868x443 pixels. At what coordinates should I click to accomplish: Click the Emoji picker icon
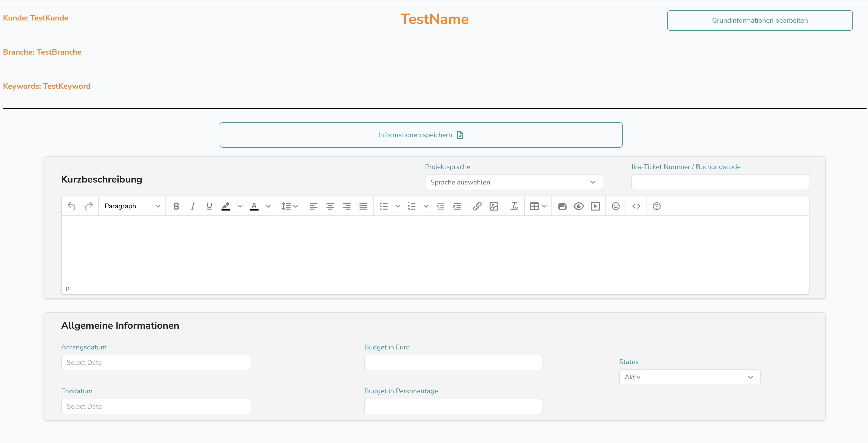click(x=616, y=206)
